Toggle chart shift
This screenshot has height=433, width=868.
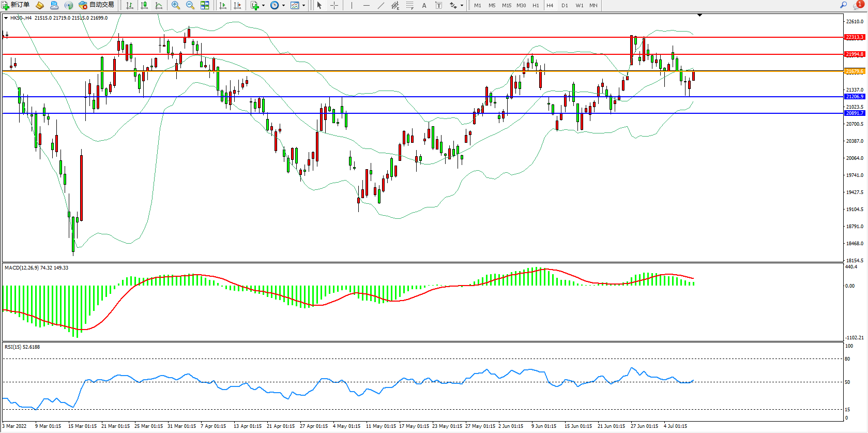pyautogui.click(x=237, y=5)
